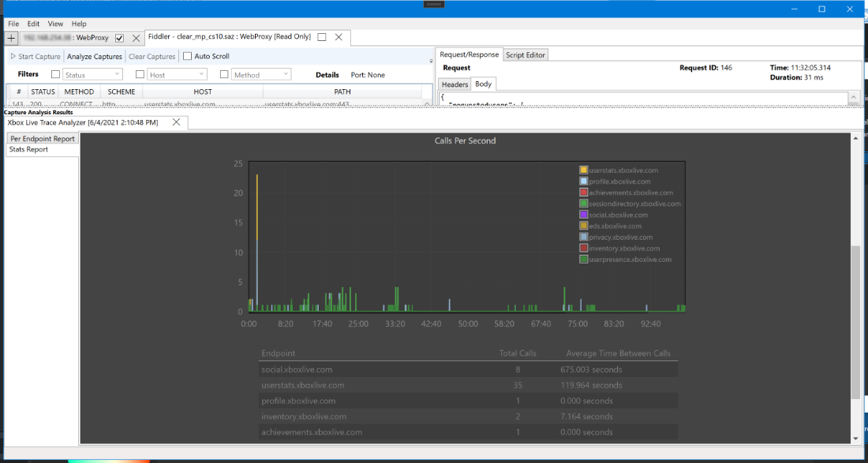Viewport: 868px width, 463px height.
Task: Click the Total Calls column heading
Action: pyautogui.click(x=518, y=353)
